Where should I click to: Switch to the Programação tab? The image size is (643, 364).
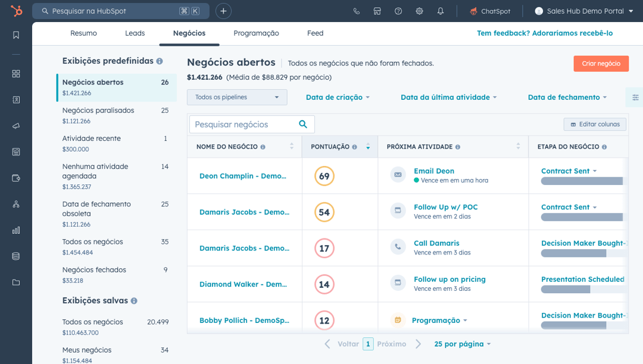(256, 33)
